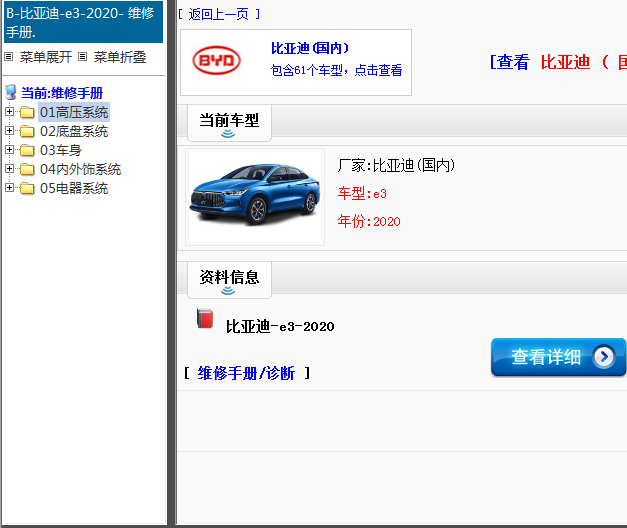Click the B-比亚迪-e3-2020-维修手册 header title
627x528 pixels.
point(83,22)
